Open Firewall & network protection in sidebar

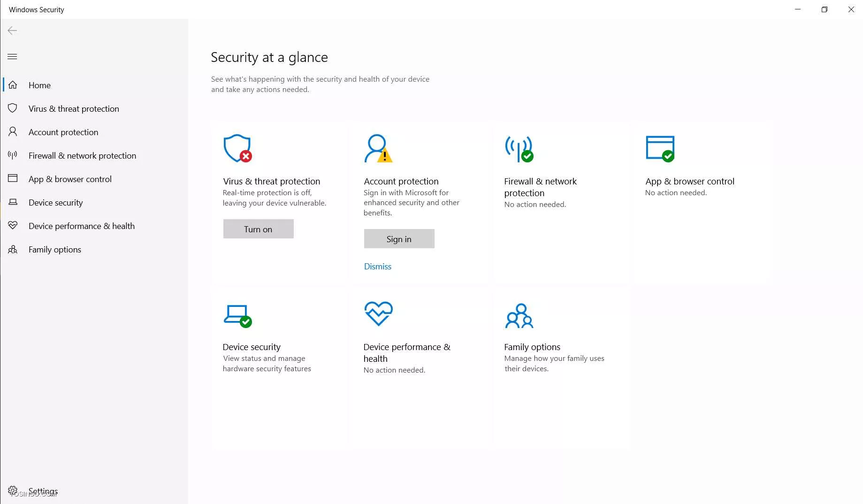(x=82, y=155)
